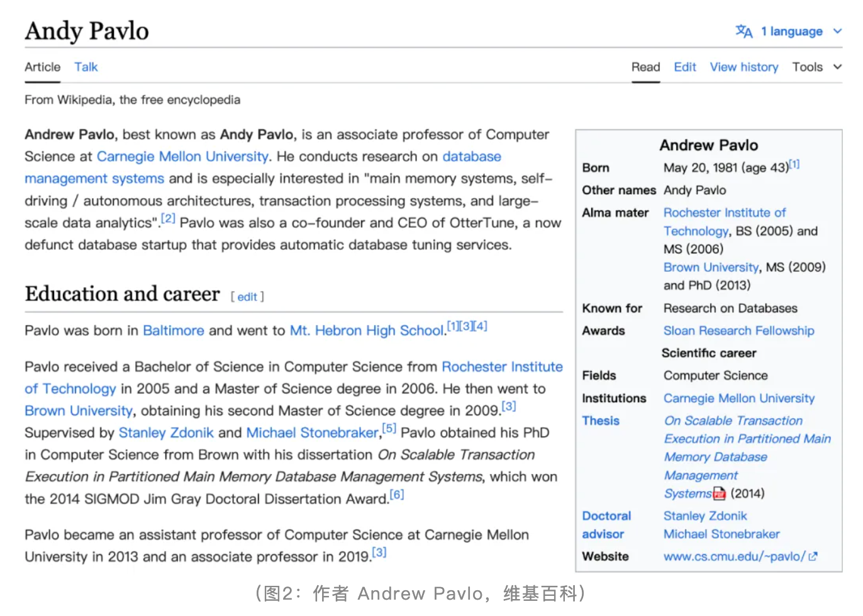
Task: Click the Edit tab at top
Action: point(684,67)
